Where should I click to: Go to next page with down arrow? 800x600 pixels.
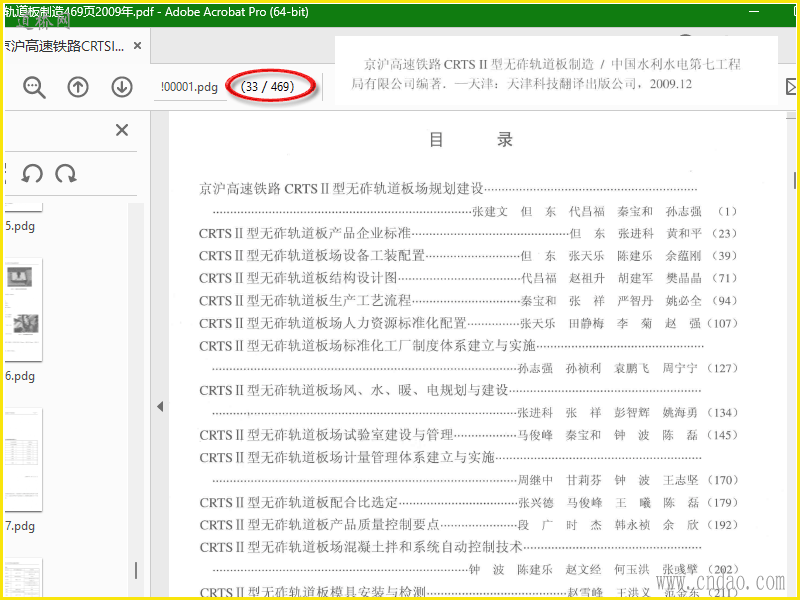122,87
